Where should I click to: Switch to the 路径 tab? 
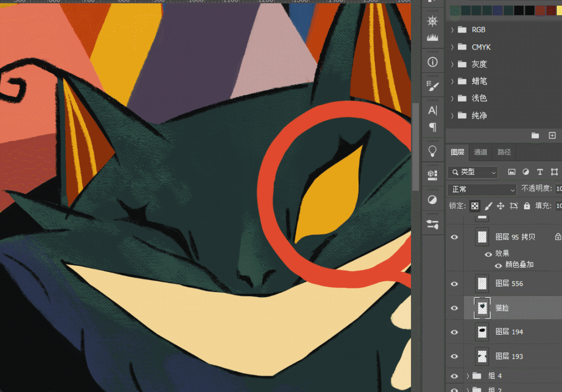[504, 153]
